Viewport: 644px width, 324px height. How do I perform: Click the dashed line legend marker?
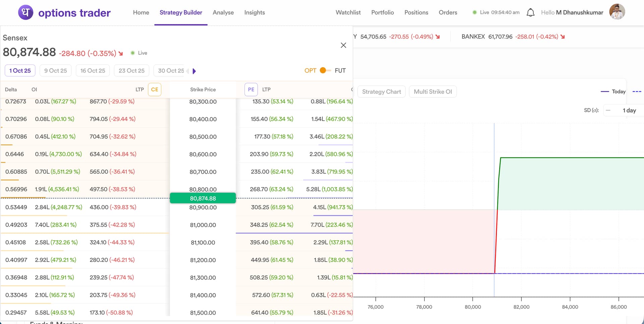[636, 92]
